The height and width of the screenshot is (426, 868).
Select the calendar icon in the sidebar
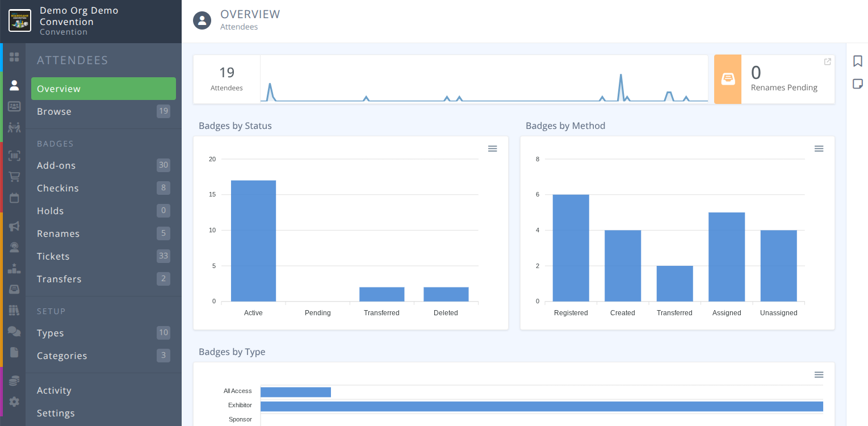coord(14,198)
